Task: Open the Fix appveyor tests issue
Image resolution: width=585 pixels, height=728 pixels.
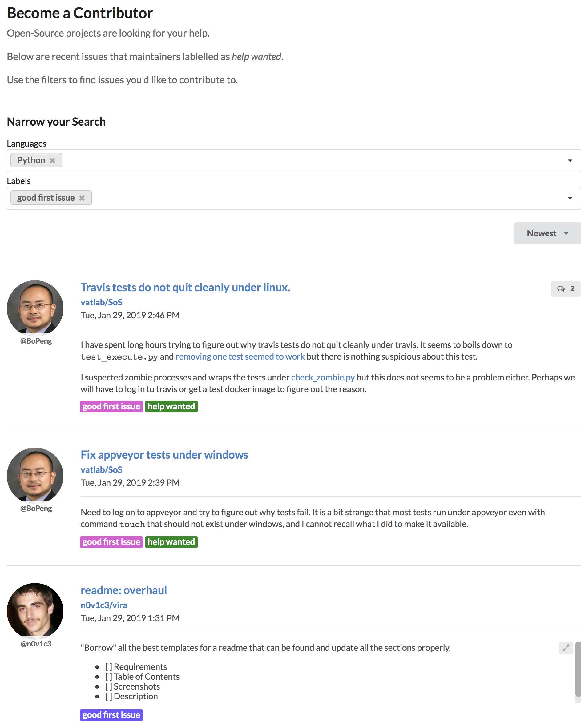Action: click(164, 455)
